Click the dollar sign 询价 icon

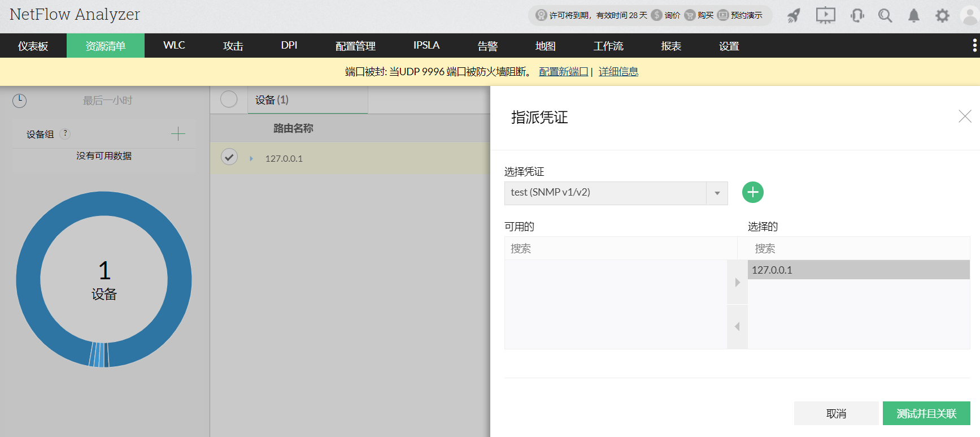tap(656, 15)
